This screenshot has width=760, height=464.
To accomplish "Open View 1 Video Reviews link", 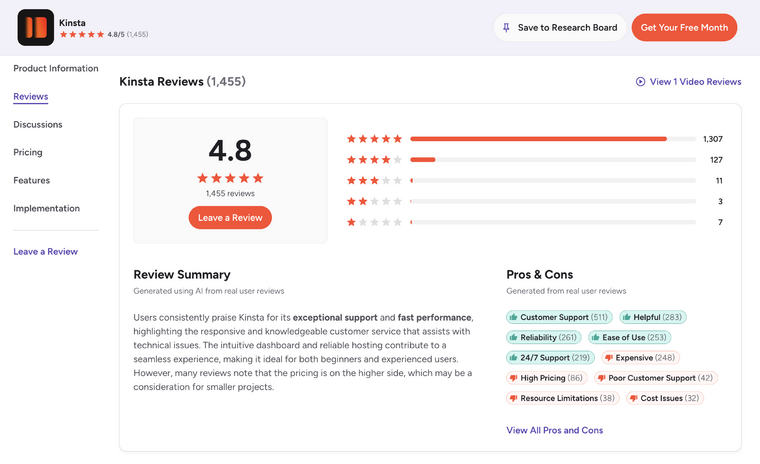I will 689,82.
